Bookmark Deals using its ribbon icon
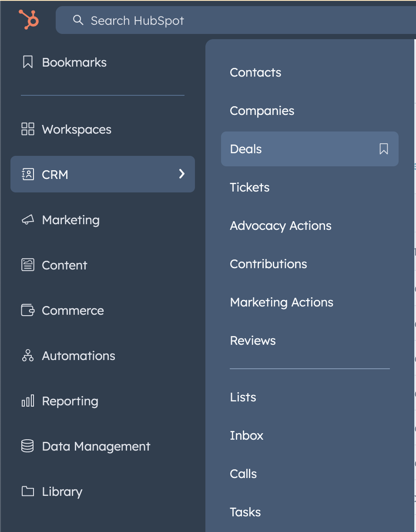The image size is (416, 532). pos(384,149)
